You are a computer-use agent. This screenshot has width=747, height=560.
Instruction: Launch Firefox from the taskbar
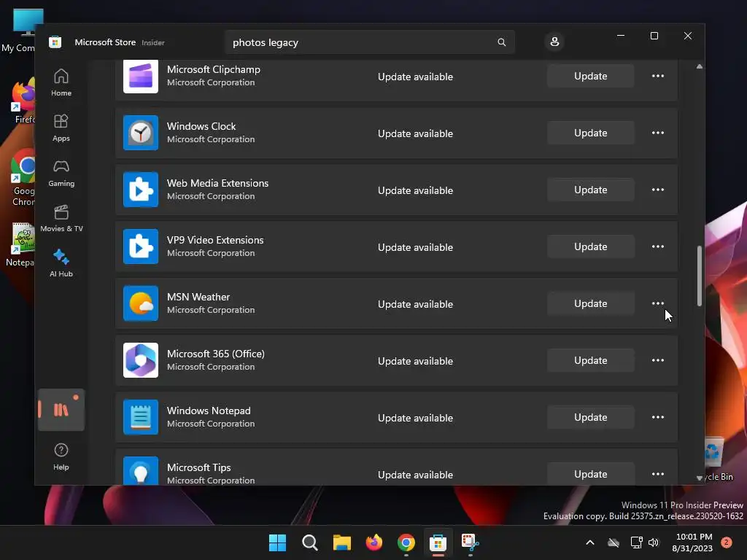pyautogui.click(x=374, y=542)
